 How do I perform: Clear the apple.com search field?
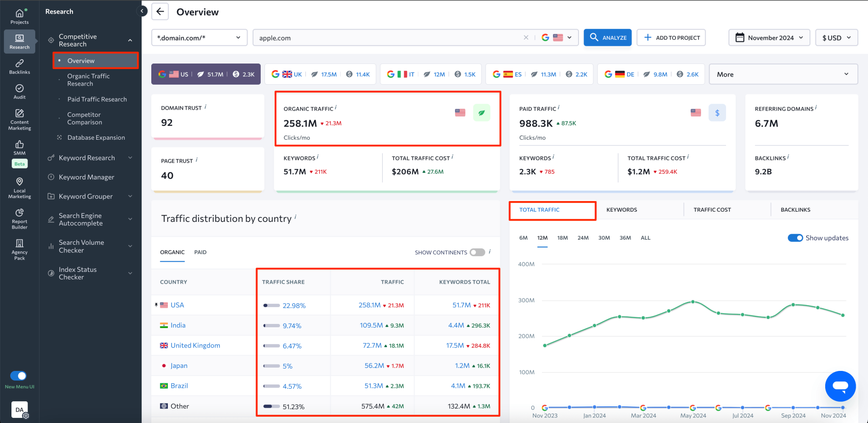pyautogui.click(x=526, y=38)
